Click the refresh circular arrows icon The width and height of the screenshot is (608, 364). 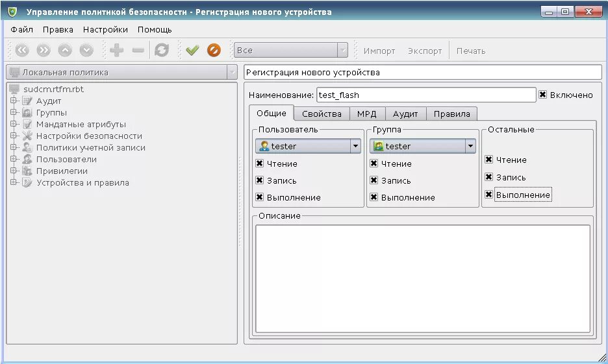[x=162, y=50]
